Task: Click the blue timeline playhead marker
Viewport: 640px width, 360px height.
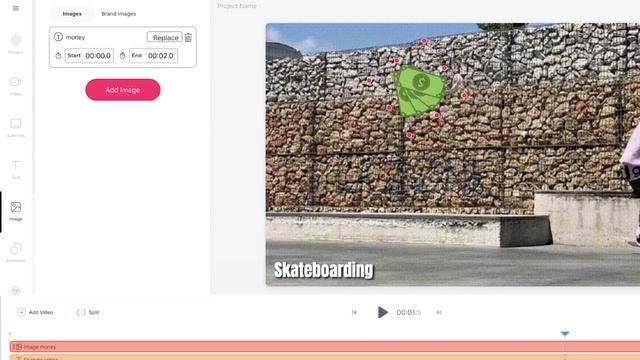Action: click(565, 334)
